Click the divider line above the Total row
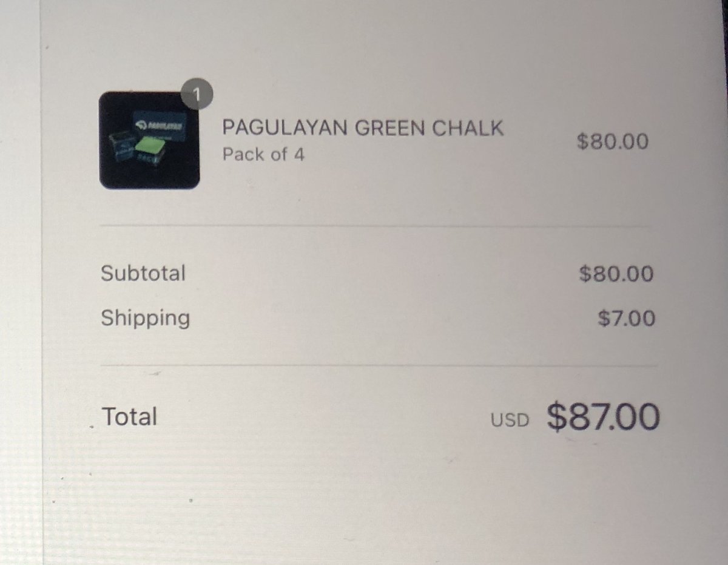The width and height of the screenshot is (728, 565). click(379, 366)
